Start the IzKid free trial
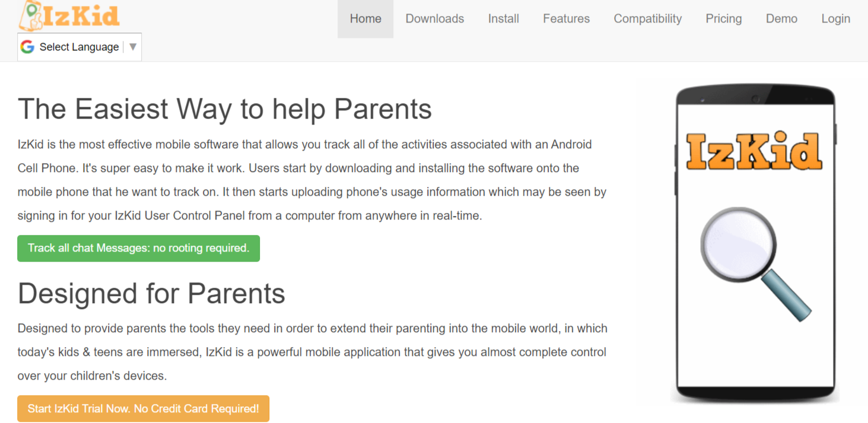 (143, 408)
